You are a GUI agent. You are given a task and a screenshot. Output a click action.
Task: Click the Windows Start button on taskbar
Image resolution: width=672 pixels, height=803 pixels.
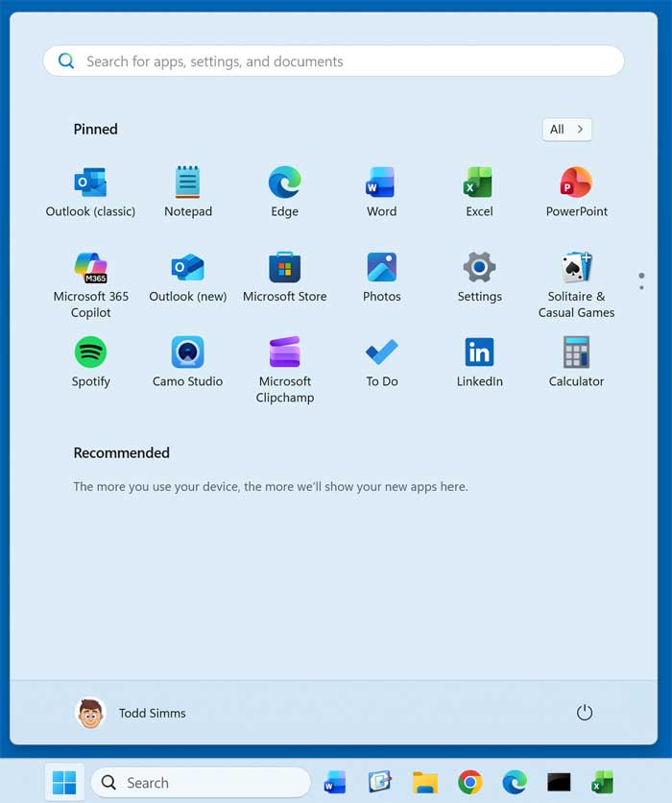(64, 782)
